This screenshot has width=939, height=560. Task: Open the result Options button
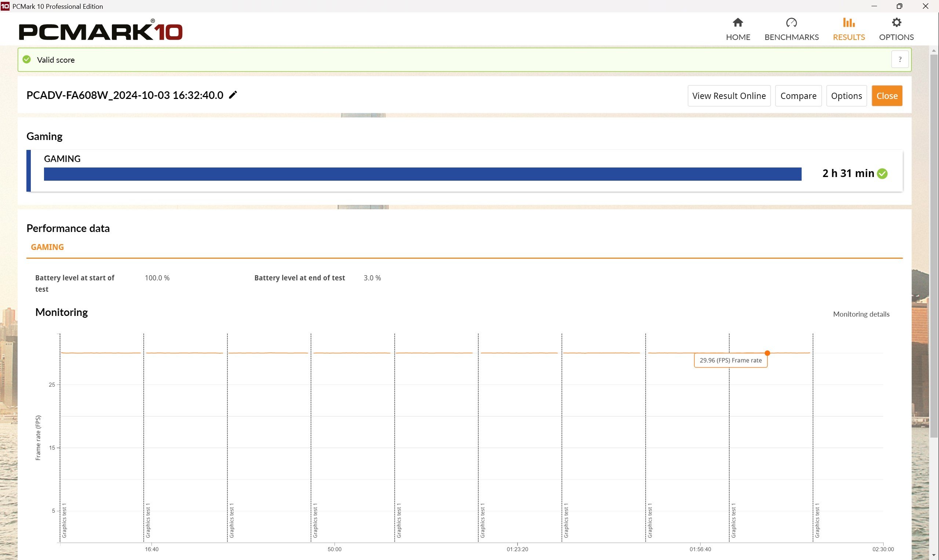pyautogui.click(x=846, y=96)
